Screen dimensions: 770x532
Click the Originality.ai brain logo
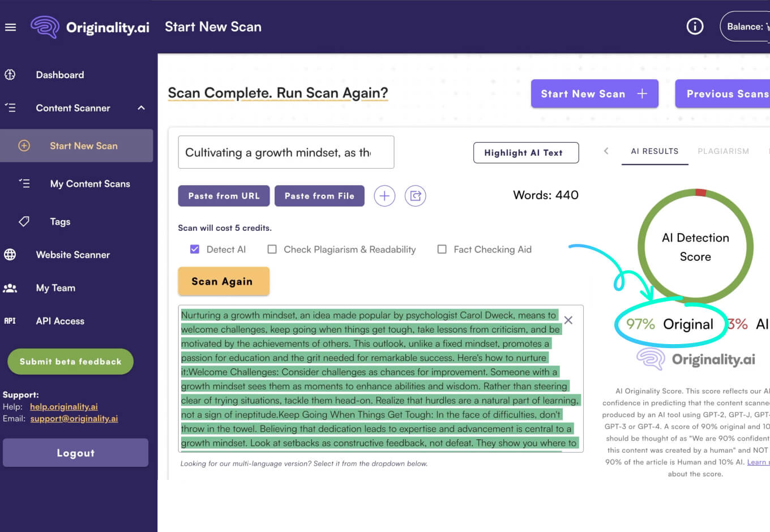pos(45,27)
